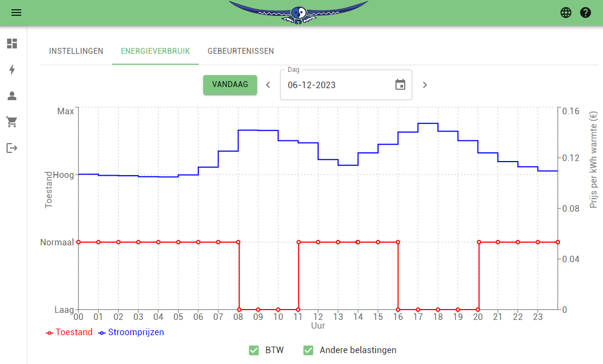Image resolution: width=603 pixels, height=364 pixels.
Task: Open the help question mark icon
Action: click(x=586, y=12)
